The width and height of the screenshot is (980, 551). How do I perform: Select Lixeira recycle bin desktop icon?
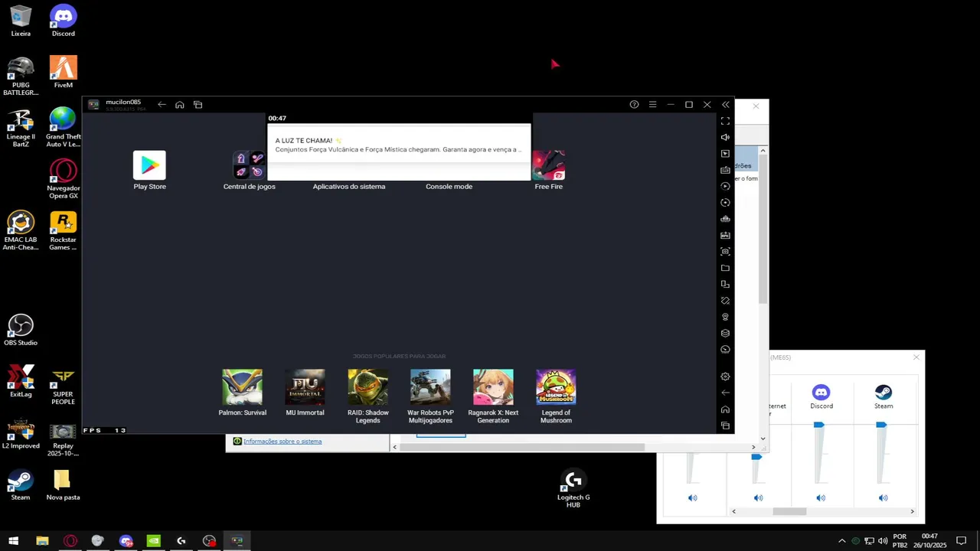[x=21, y=21]
